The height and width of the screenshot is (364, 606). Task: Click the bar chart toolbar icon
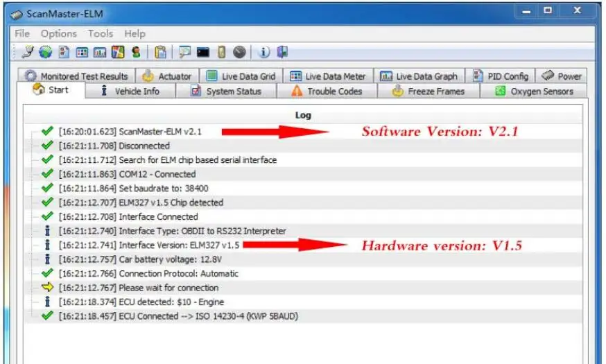click(x=100, y=52)
